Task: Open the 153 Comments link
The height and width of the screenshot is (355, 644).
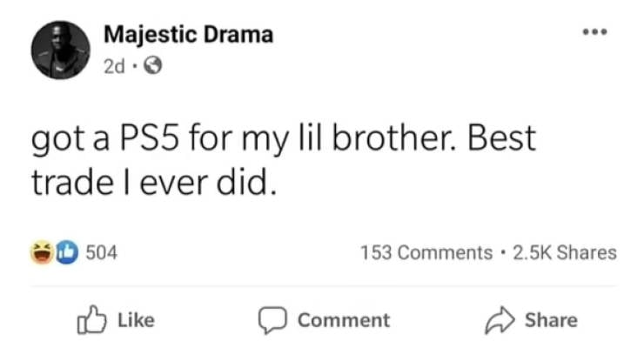Action: tap(426, 252)
